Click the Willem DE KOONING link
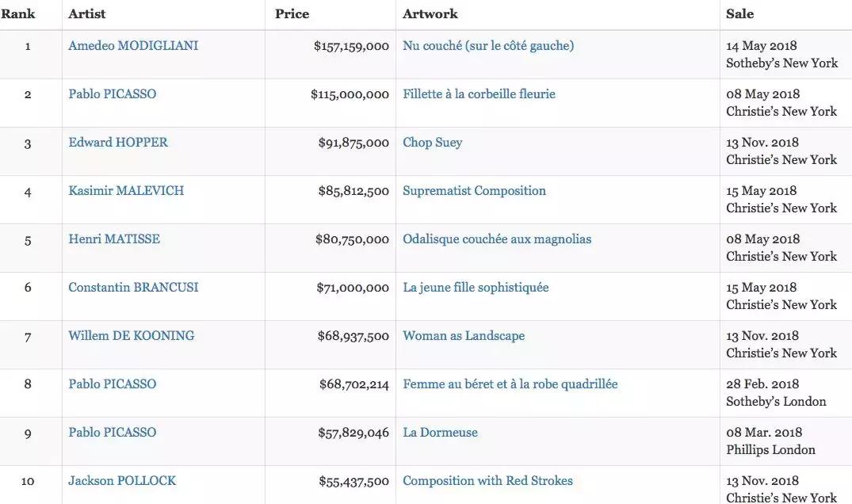852x504 pixels. pos(131,336)
